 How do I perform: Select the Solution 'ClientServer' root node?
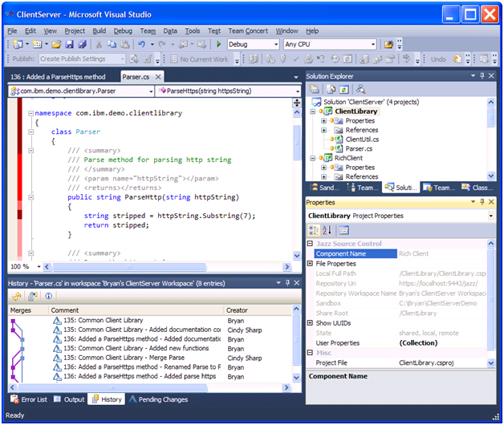pos(371,102)
